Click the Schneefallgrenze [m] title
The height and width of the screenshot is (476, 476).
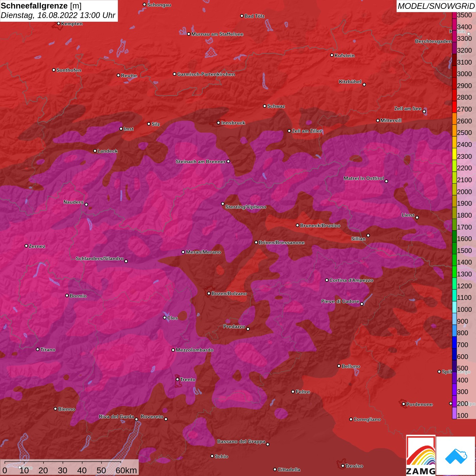(x=41, y=6)
